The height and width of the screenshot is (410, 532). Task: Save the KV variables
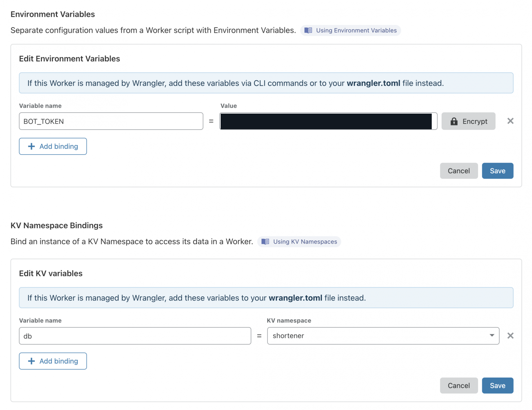(498, 385)
